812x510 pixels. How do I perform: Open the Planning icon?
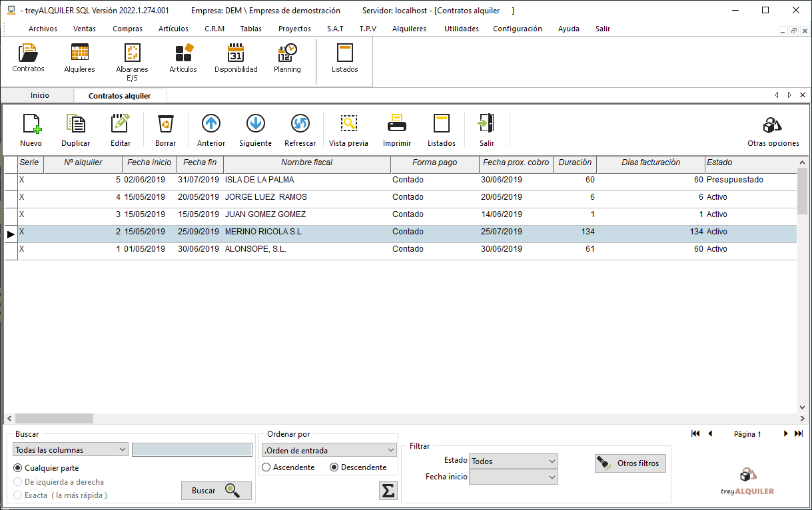tap(287, 59)
